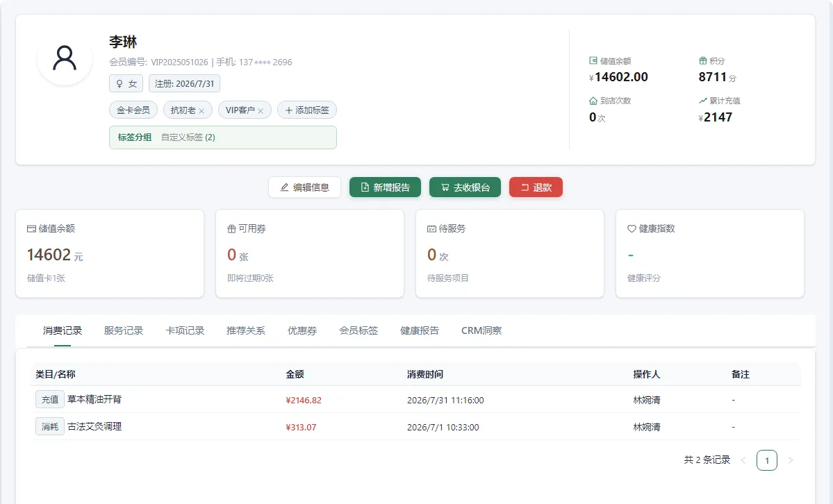Click the amount ¥313.07

301,428
